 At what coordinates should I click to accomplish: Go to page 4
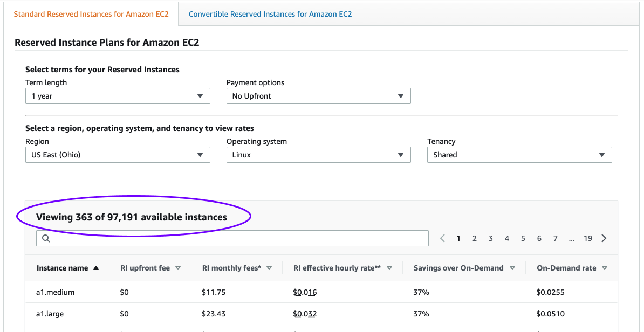pyautogui.click(x=507, y=238)
